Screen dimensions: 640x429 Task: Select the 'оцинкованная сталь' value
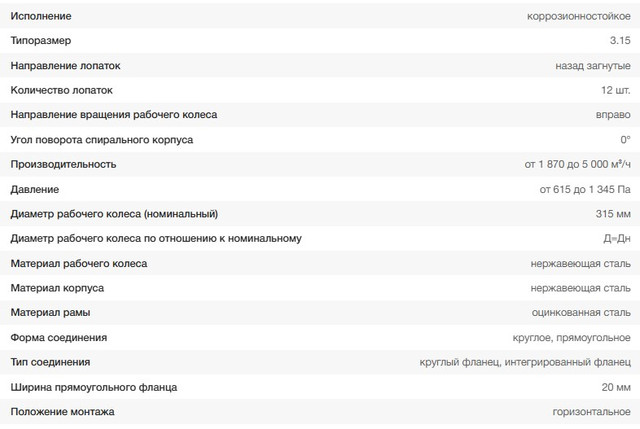[x=580, y=313]
